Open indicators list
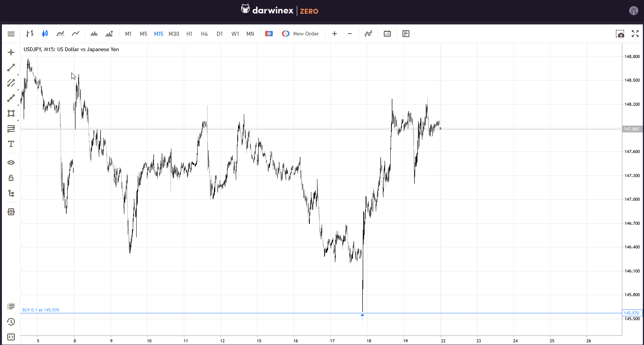644x345 pixels. pos(368,34)
